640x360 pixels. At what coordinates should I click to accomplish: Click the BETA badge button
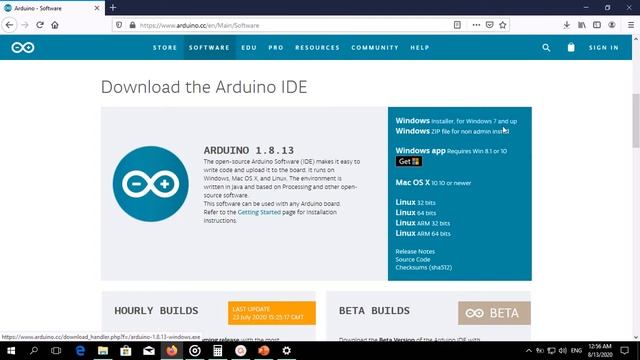click(x=494, y=313)
